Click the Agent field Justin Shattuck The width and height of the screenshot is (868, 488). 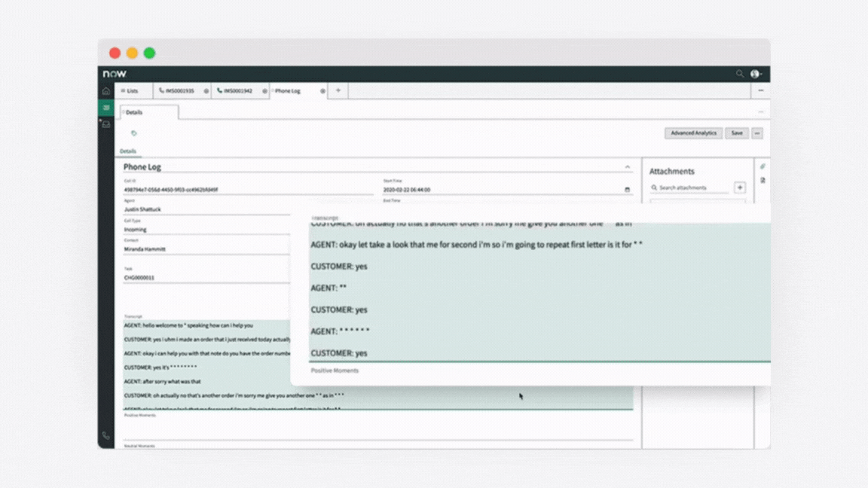pos(206,209)
